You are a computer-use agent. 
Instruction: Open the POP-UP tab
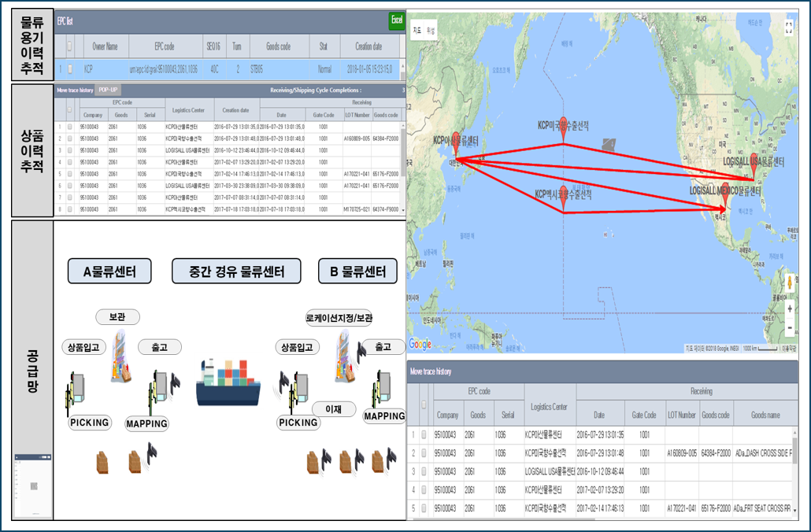(108, 90)
